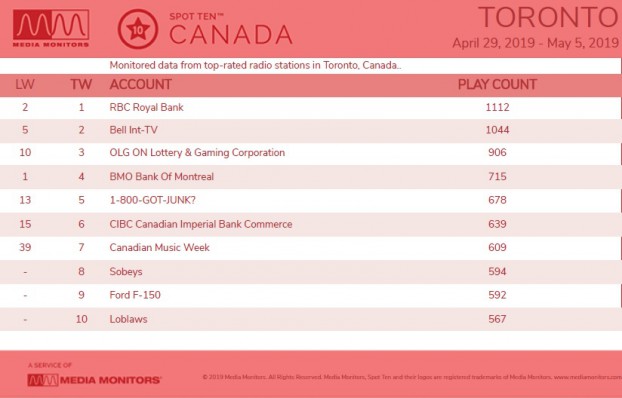Select the PLAY COUNT column header
The image size is (622, 398).
tap(497, 85)
